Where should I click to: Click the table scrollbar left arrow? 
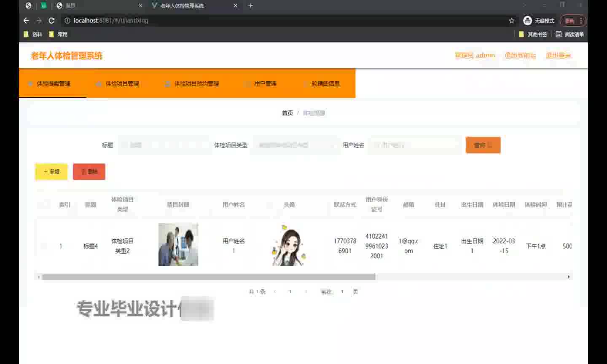pyautogui.click(x=39, y=277)
